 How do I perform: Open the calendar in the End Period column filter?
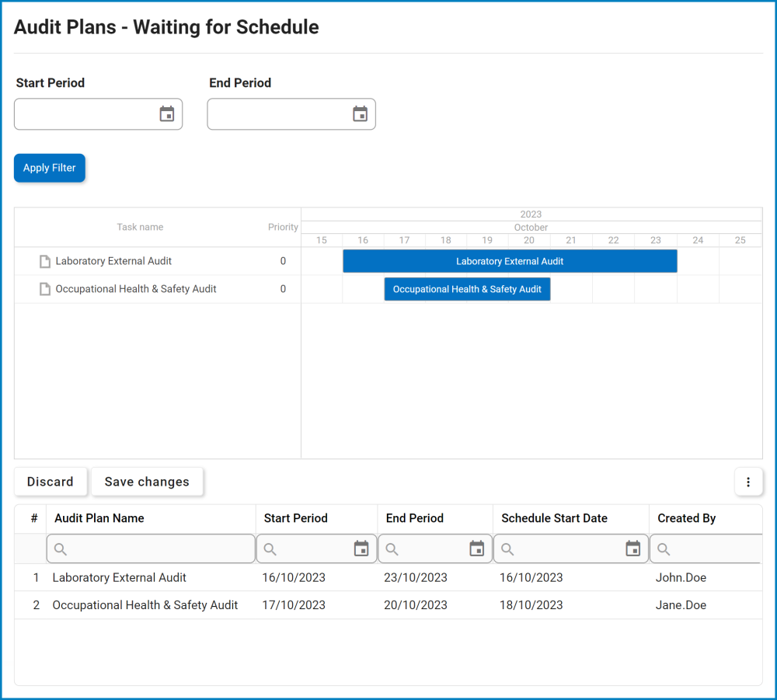click(x=477, y=549)
